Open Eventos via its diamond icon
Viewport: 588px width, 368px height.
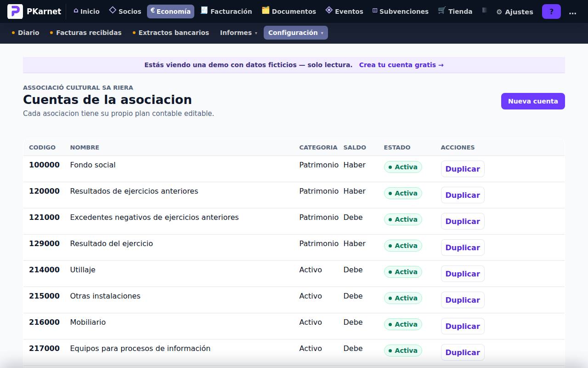coord(329,10)
